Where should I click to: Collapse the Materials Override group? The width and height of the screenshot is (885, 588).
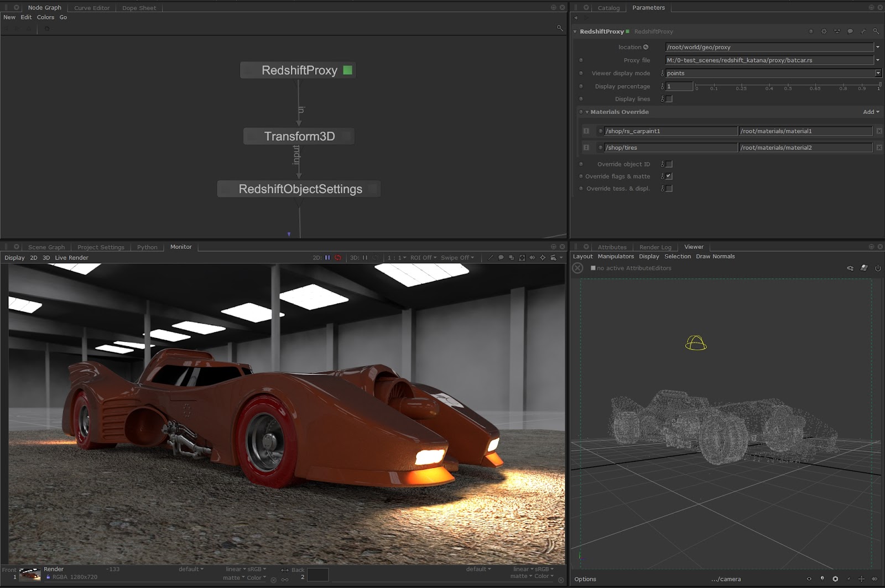[x=587, y=112]
